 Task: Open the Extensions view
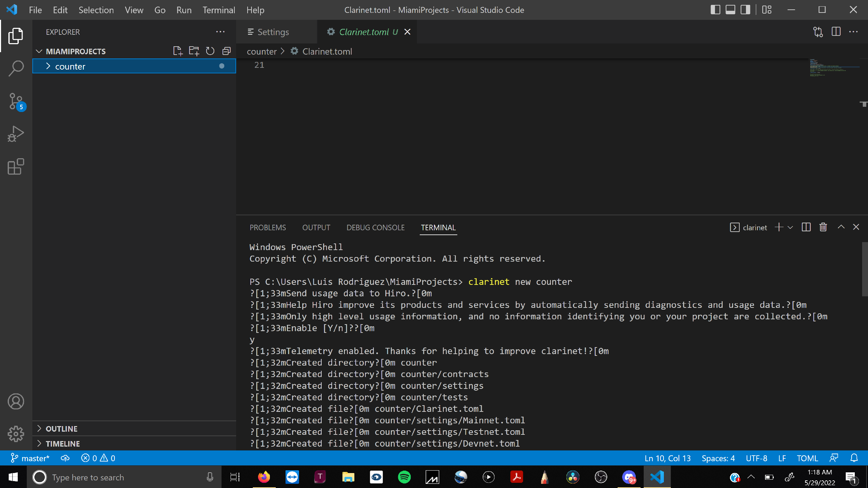point(16,167)
